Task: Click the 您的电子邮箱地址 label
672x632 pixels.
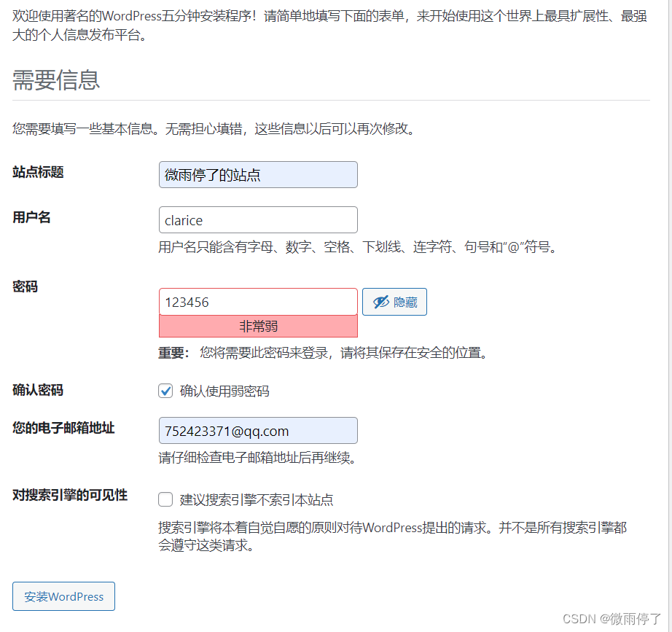Action: (x=63, y=428)
